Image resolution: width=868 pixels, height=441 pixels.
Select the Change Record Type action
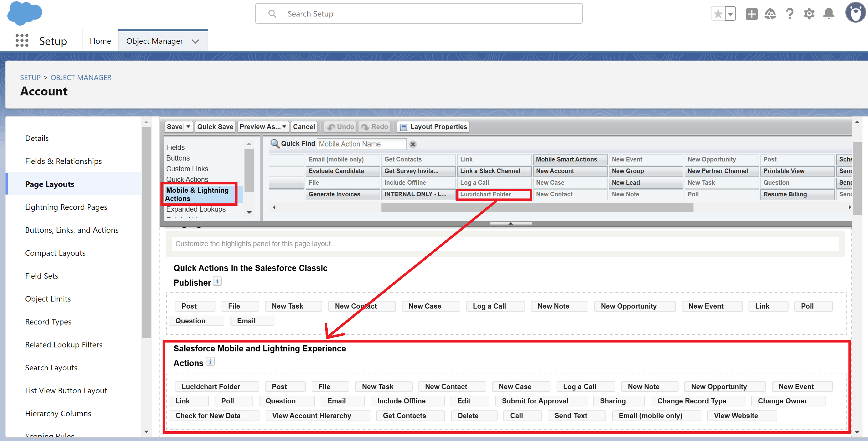tap(697, 401)
